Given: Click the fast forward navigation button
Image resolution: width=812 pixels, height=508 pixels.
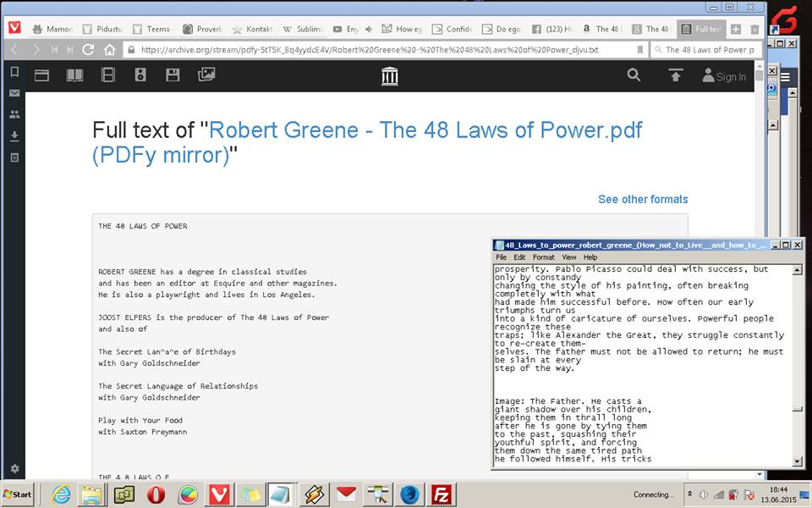Looking at the screenshot, I should click(70, 50).
